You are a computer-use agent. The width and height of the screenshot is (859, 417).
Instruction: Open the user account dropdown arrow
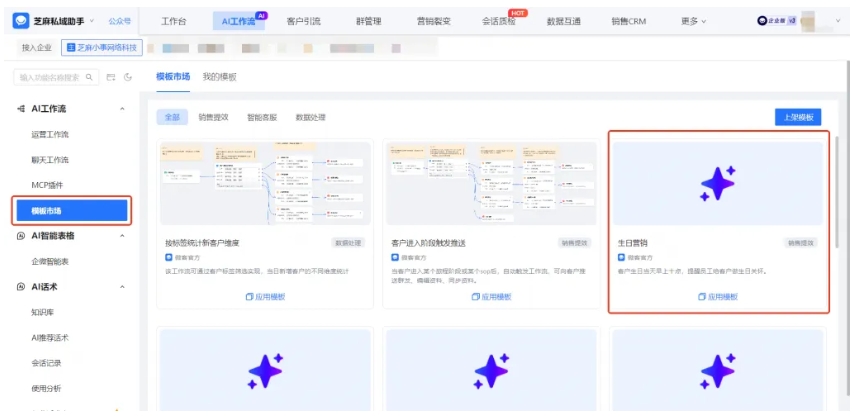[838, 21]
